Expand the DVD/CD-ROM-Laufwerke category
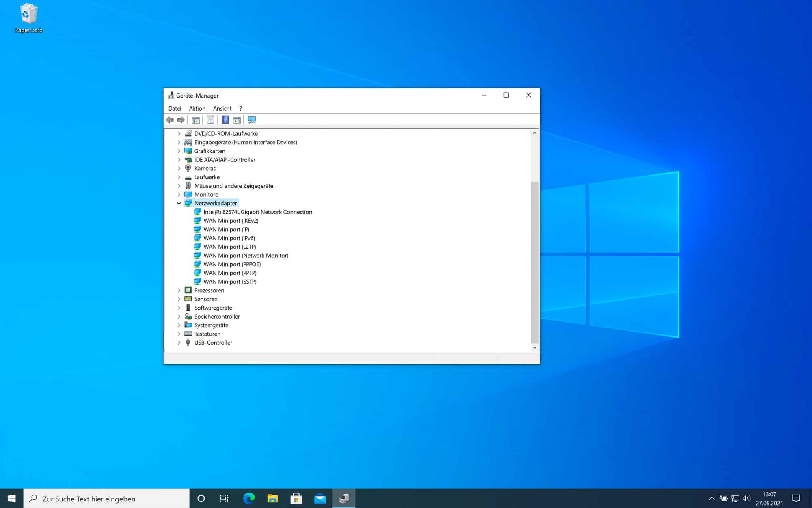This screenshot has width=812, height=508. (179, 133)
